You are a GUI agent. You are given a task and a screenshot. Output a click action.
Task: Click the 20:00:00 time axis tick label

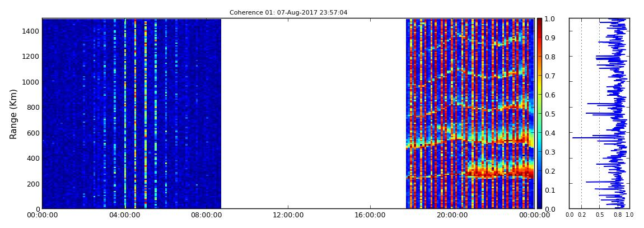click(452, 215)
